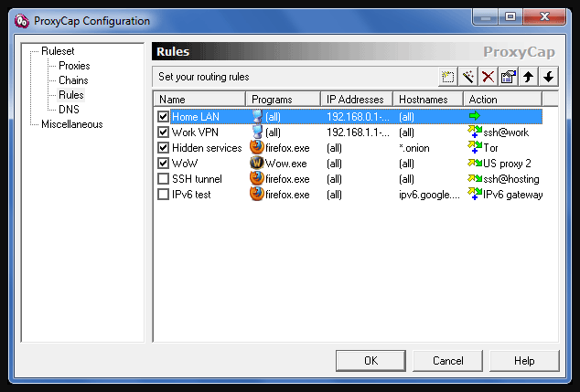Maximize the ProxyCap Configuration window
This screenshot has height=392, width=580.
point(510,17)
